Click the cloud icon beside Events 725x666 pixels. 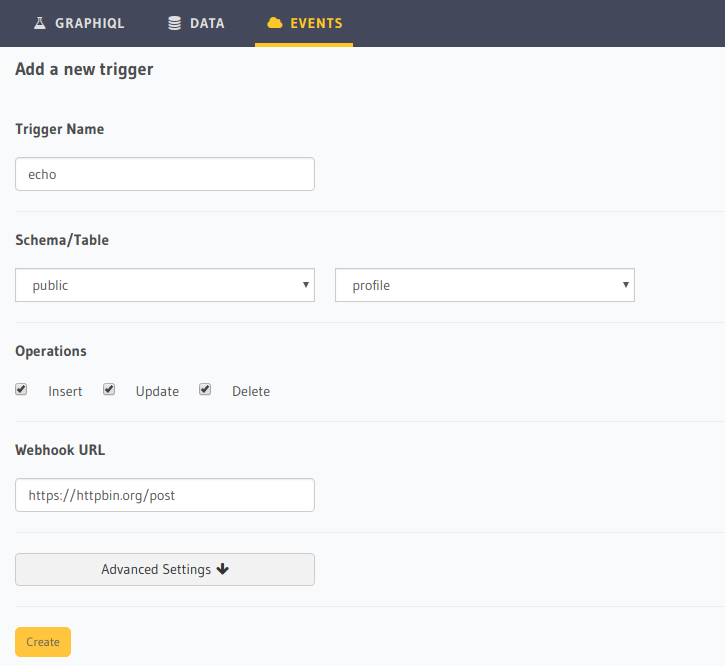tap(275, 23)
